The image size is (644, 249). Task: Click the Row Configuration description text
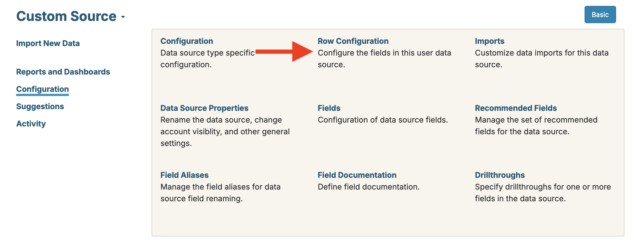coord(384,59)
